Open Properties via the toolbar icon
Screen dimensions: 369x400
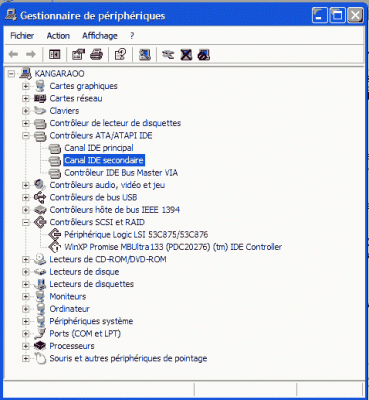[x=78, y=54]
